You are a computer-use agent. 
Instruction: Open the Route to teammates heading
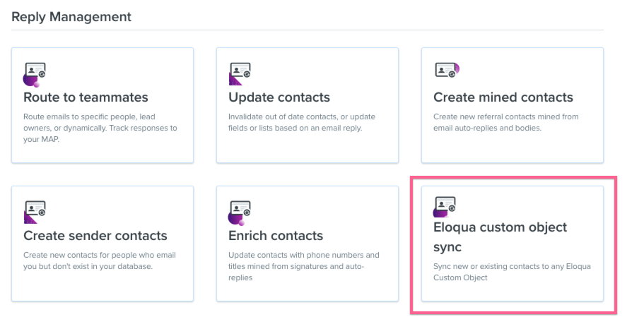86,97
